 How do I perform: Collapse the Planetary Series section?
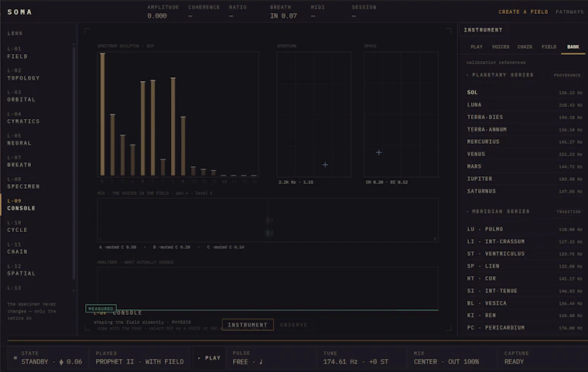coord(500,75)
